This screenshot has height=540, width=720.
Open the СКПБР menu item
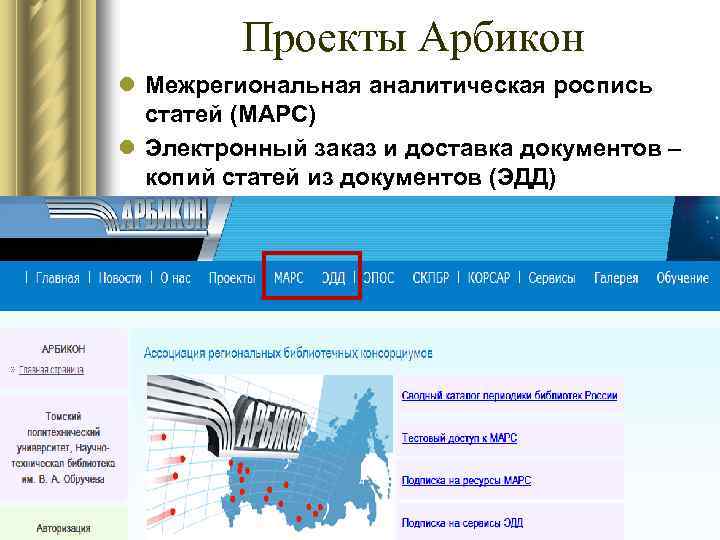[430, 278]
